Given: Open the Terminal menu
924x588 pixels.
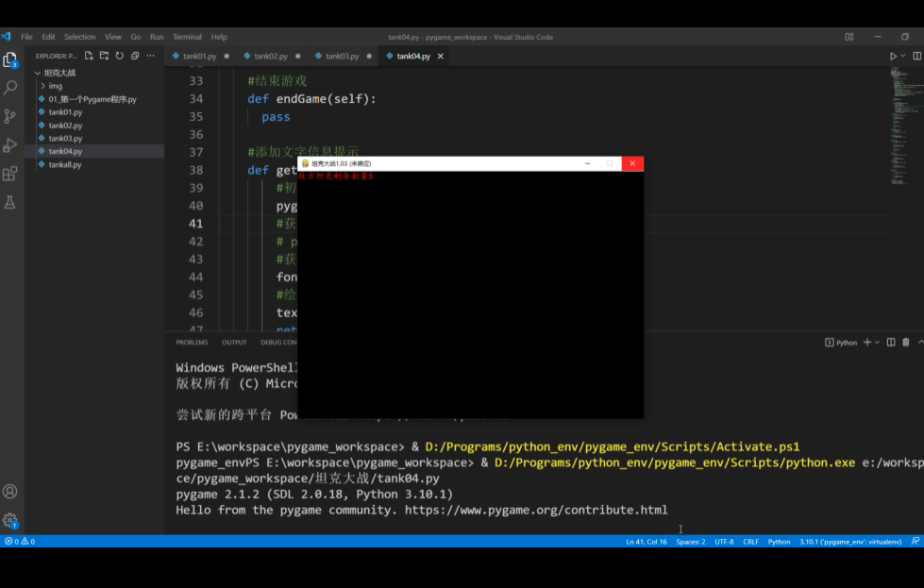Looking at the screenshot, I should [x=188, y=37].
